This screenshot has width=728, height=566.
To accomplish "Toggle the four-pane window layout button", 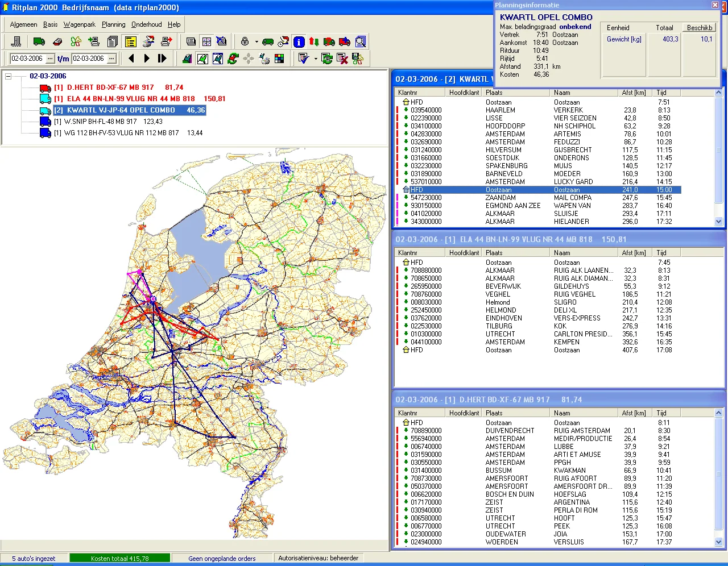I will [x=206, y=41].
